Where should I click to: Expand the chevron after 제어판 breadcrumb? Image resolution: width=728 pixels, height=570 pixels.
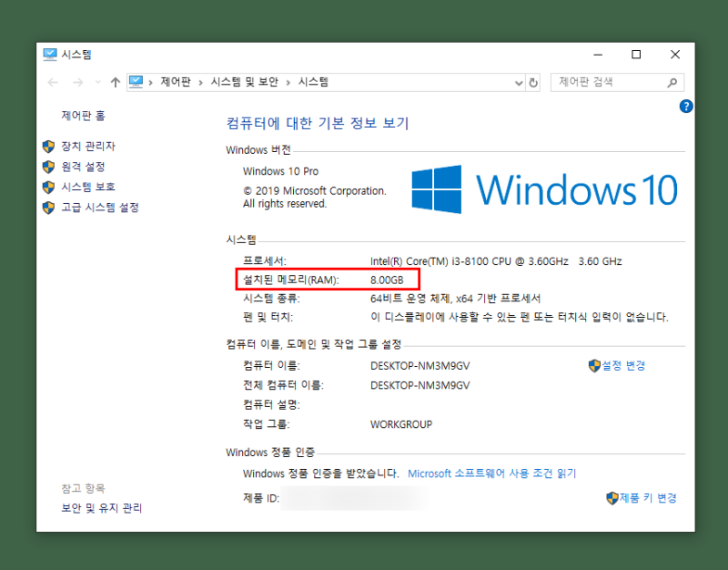click(x=200, y=83)
